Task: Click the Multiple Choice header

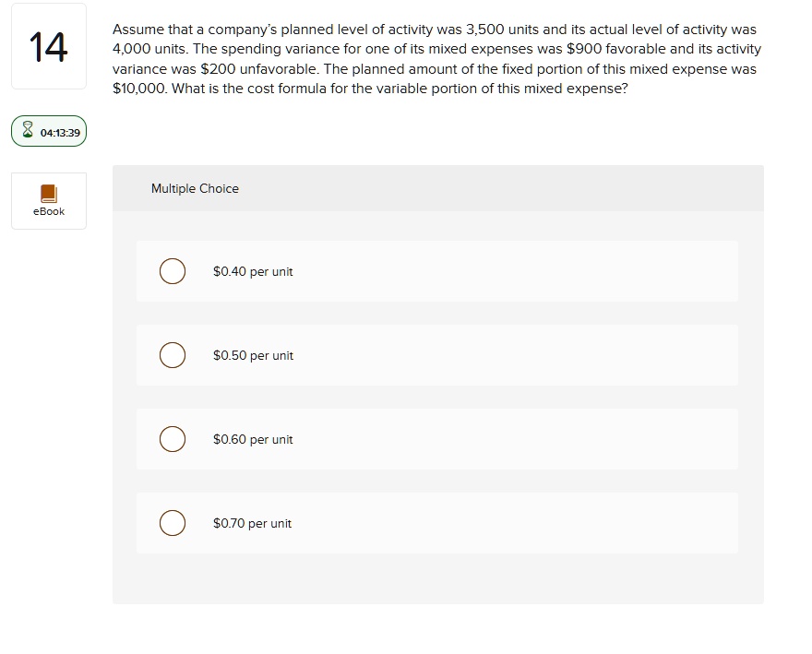Action: click(195, 188)
